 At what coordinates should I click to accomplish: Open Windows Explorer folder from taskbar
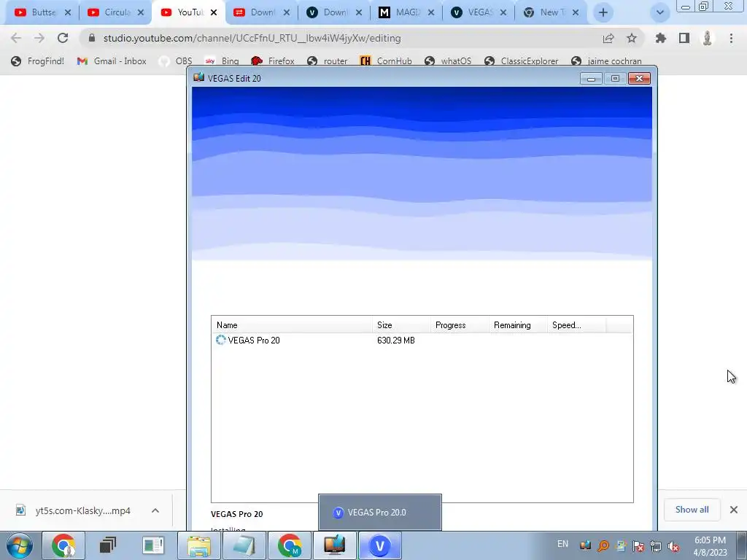(x=198, y=545)
